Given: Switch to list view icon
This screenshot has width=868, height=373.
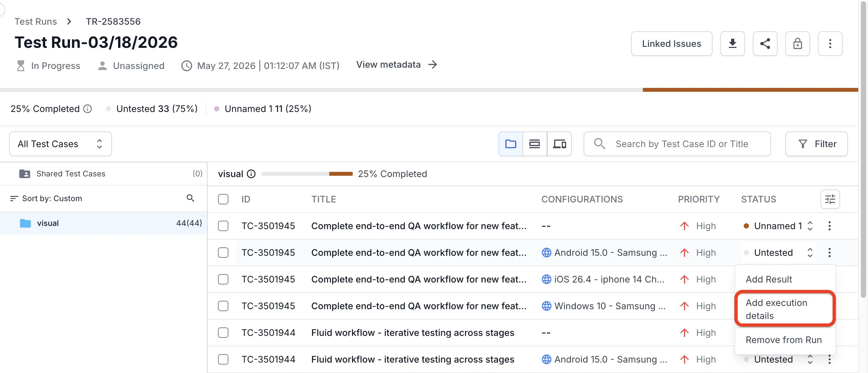Looking at the screenshot, I should [x=535, y=144].
